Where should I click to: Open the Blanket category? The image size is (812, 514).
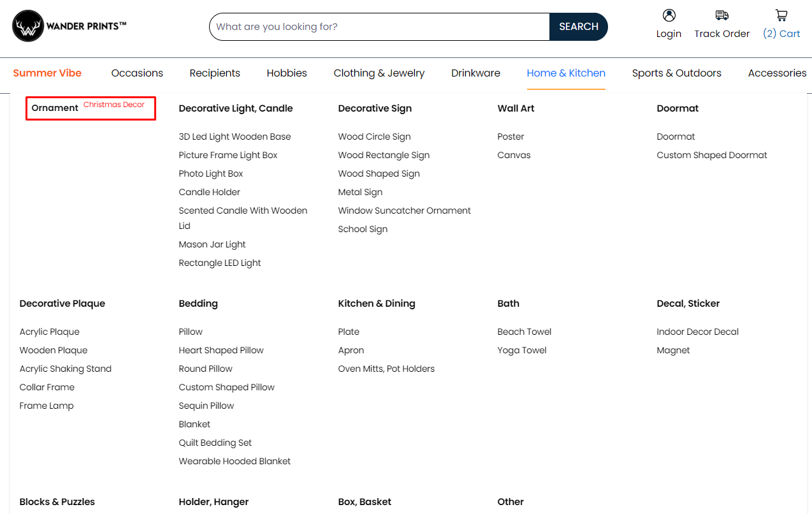(194, 424)
